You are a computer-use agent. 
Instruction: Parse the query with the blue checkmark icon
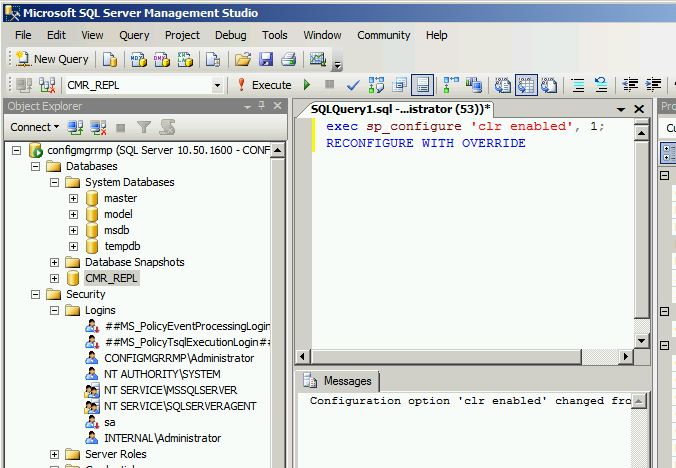tap(353, 85)
